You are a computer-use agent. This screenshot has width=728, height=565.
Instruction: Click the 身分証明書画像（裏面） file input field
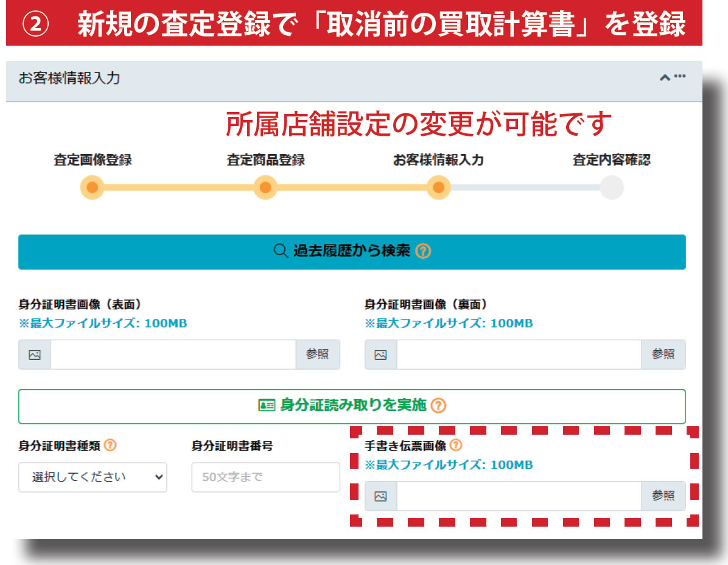[518, 355]
